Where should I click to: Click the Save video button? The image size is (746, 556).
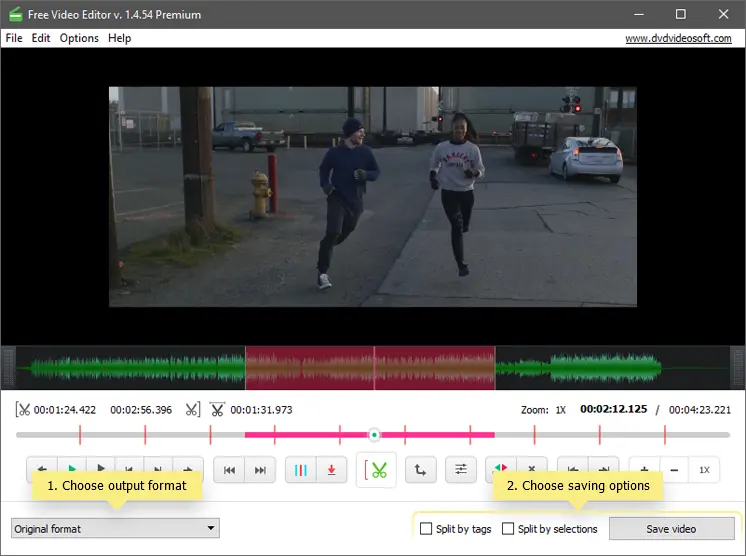pyautogui.click(x=671, y=528)
